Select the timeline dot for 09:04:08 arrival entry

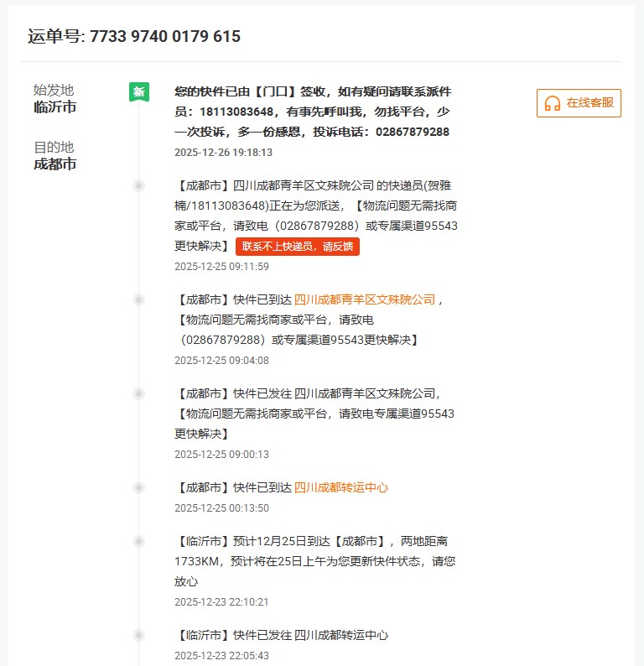[138, 300]
